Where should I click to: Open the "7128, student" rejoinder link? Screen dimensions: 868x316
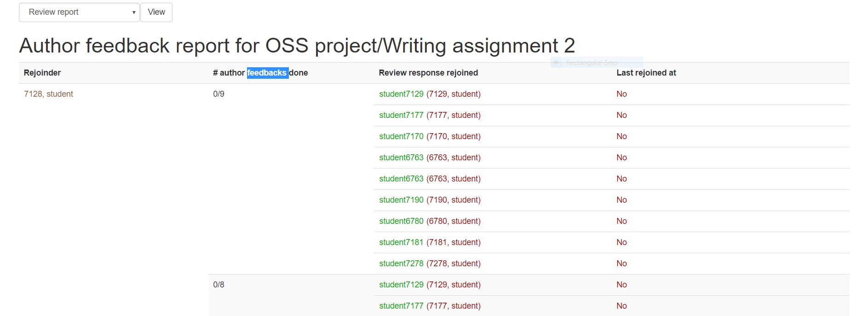pyautogui.click(x=48, y=94)
